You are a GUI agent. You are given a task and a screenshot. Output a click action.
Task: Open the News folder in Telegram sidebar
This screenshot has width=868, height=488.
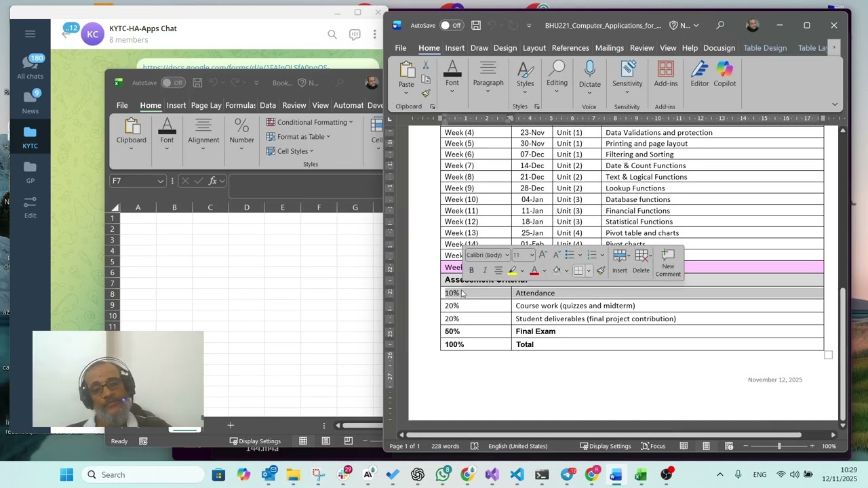[x=30, y=102]
